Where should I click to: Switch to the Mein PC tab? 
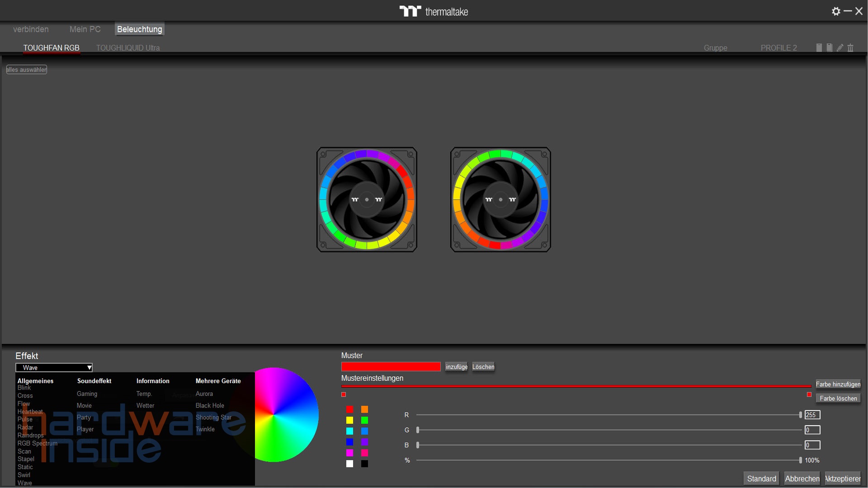(x=85, y=29)
